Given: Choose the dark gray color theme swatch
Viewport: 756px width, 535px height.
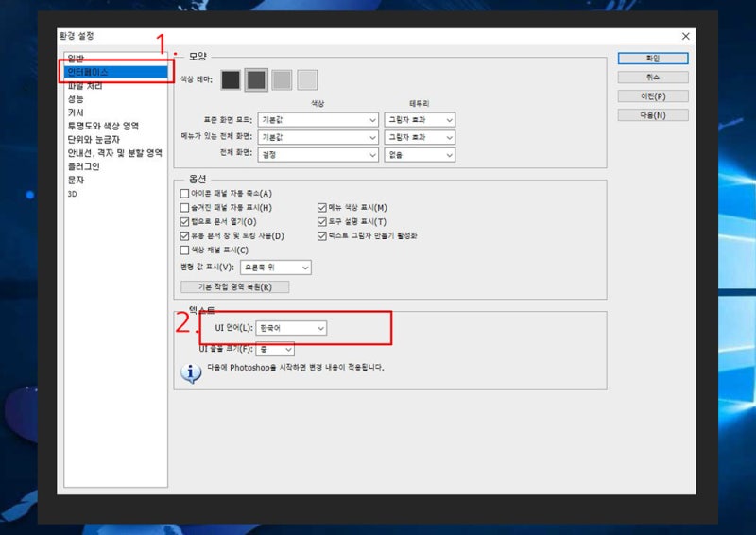Looking at the screenshot, I should 256,80.
